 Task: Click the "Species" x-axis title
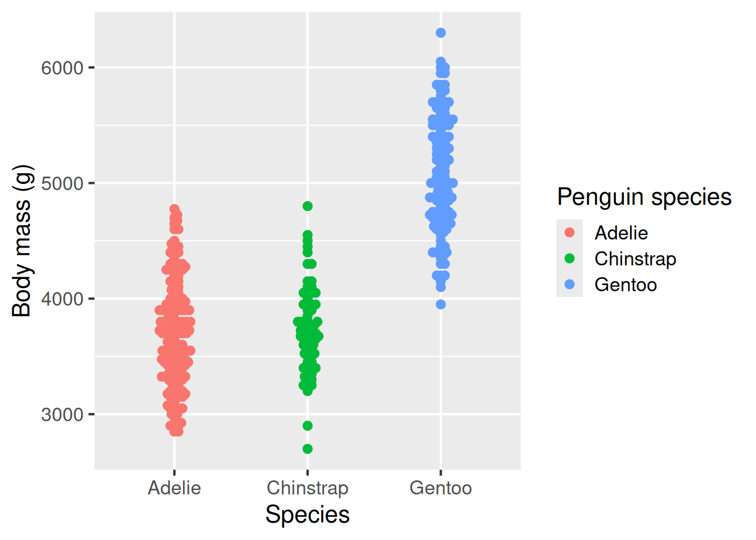[x=307, y=515]
